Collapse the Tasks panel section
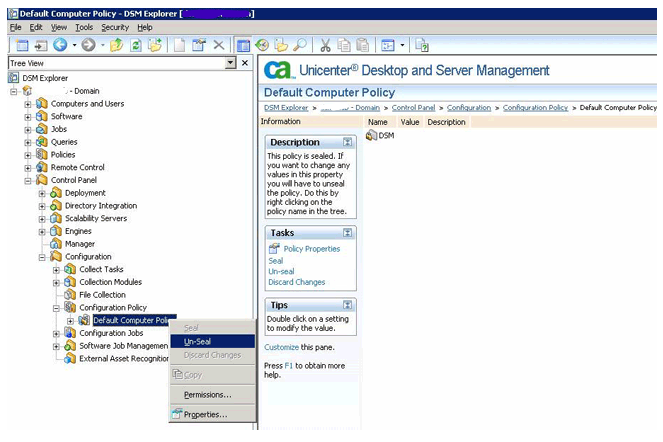The width and height of the screenshot is (663, 442). pyautogui.click(x=347, y=232)
